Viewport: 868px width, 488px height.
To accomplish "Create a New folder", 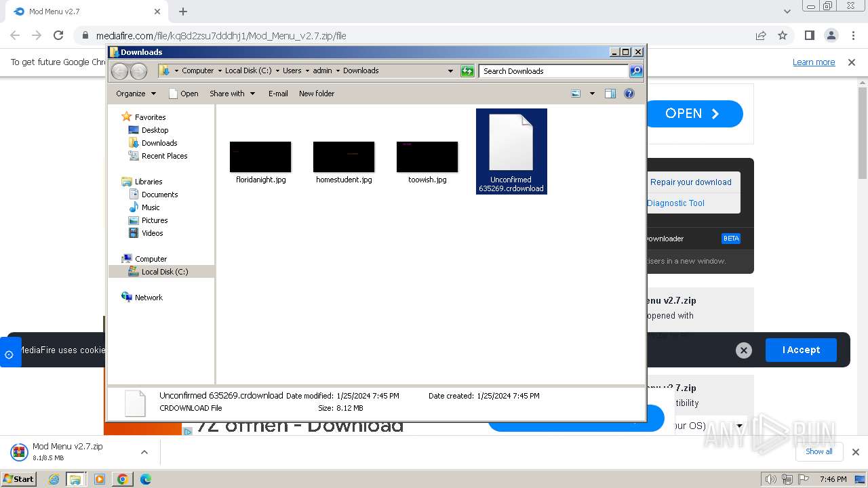I will tap(317, 94).
